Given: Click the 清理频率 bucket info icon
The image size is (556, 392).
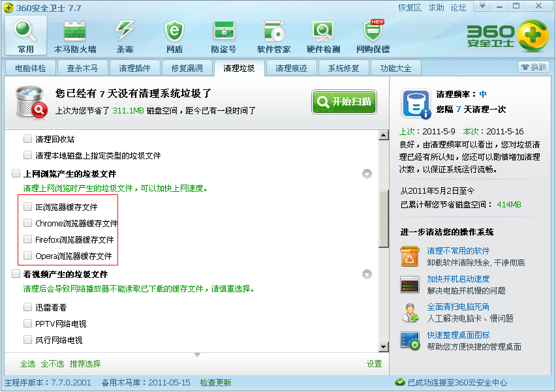Looking at the screenshot, I should point(416,104).
